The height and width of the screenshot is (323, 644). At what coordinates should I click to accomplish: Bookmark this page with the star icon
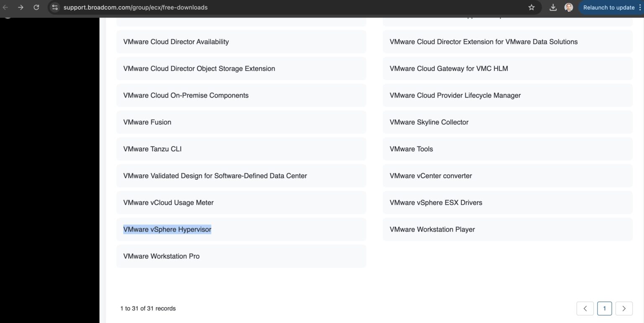coord(531,7)
